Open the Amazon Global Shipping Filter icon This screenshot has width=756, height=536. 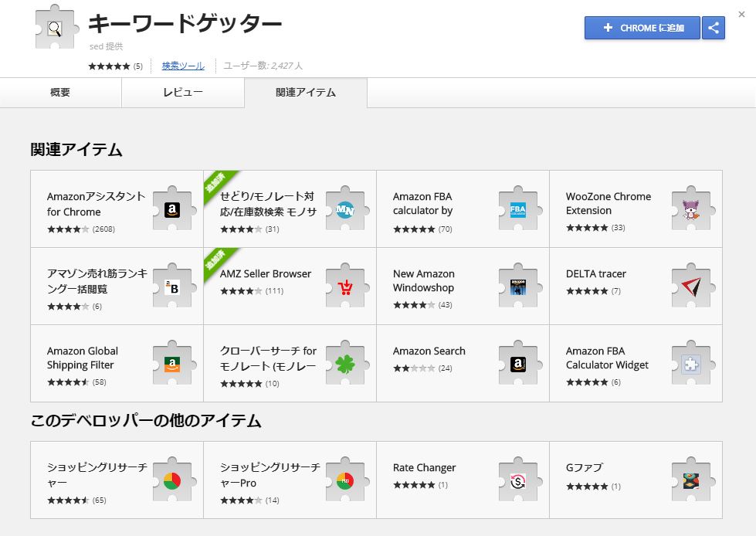pos(175,362)
